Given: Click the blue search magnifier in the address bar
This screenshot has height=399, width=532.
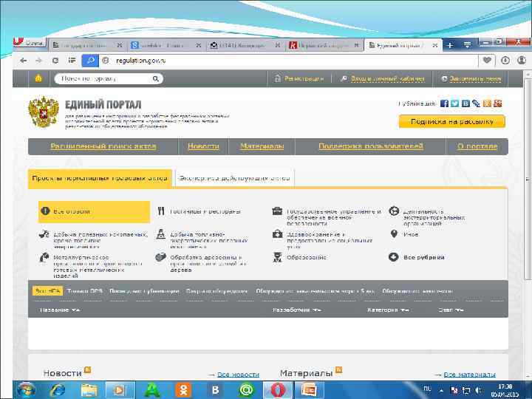Looking at the screenshot, I should coord(90,61).
